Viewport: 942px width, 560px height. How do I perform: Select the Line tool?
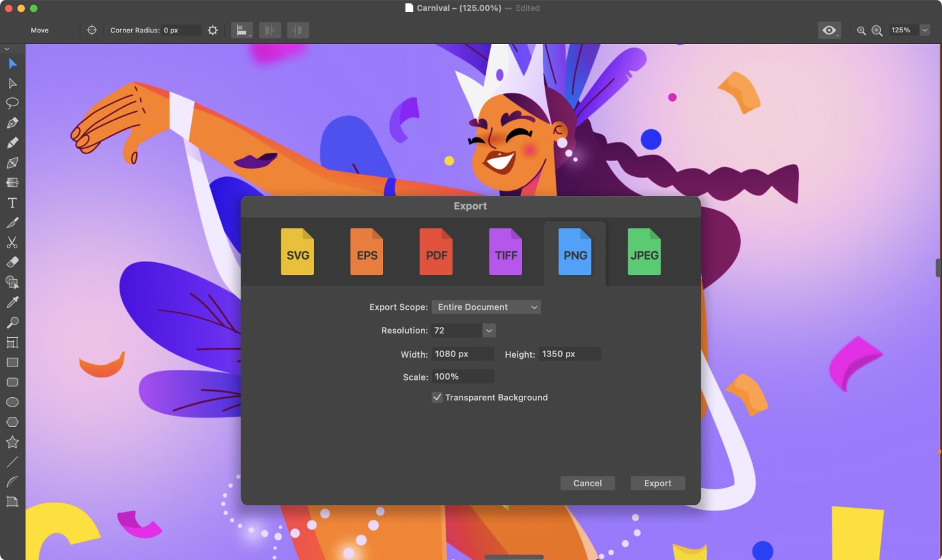click(x=12, y=462)
